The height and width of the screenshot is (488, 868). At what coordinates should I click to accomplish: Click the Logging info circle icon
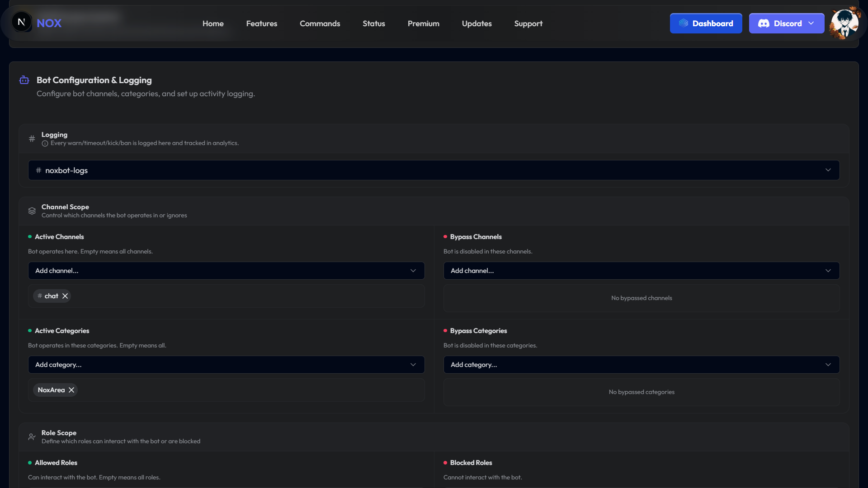click(45, 144)
